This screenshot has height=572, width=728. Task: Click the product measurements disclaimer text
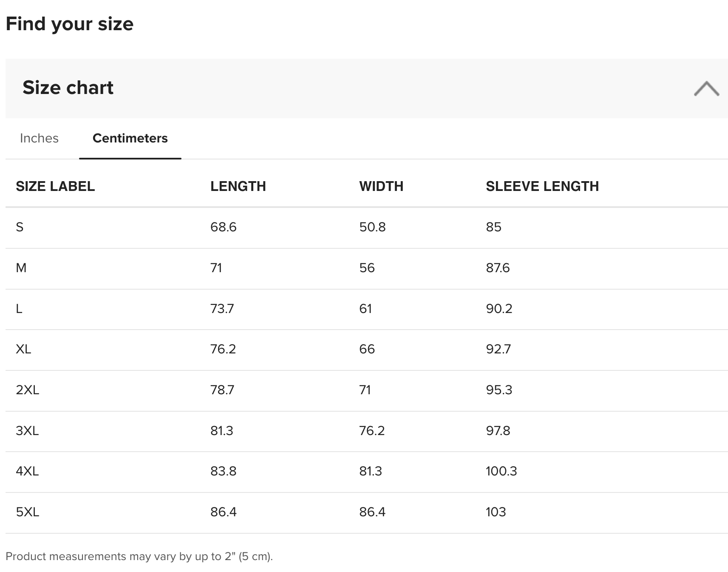[139, 556]
